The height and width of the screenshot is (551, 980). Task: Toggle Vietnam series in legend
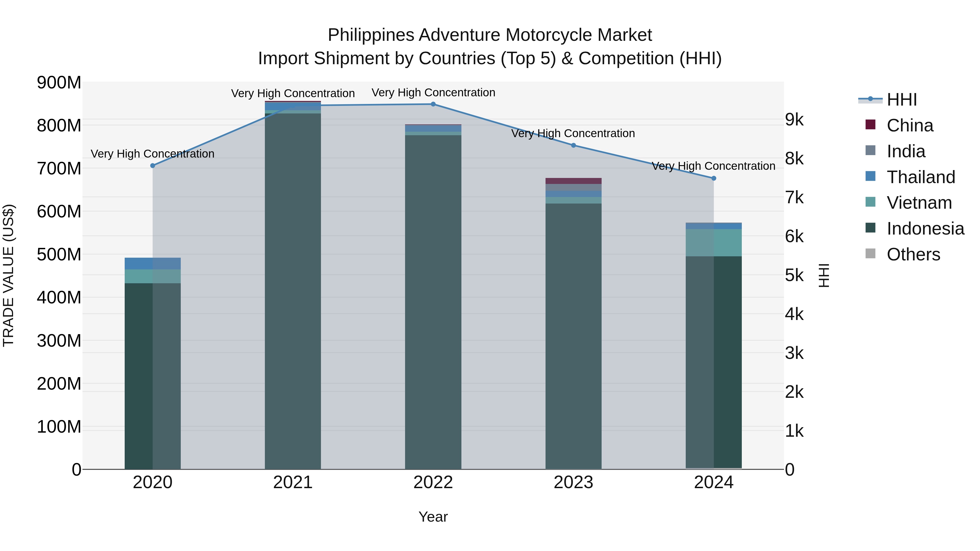(908, 203)
